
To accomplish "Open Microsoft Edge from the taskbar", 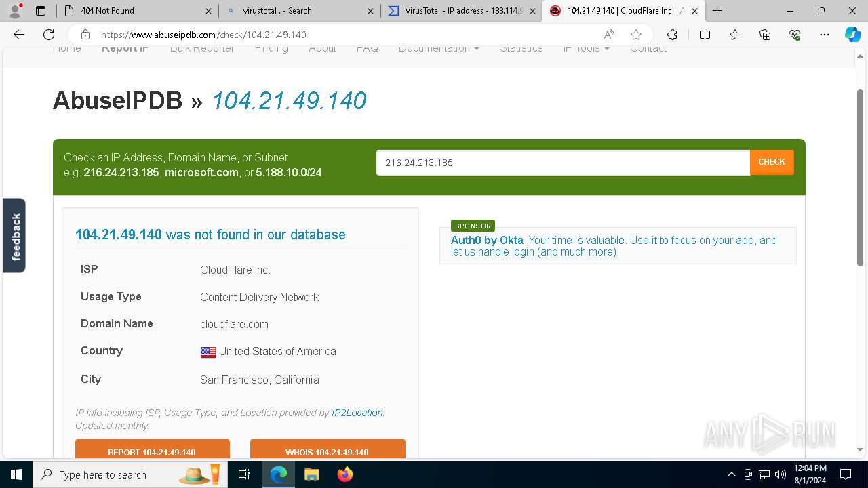I will [279, 474].
